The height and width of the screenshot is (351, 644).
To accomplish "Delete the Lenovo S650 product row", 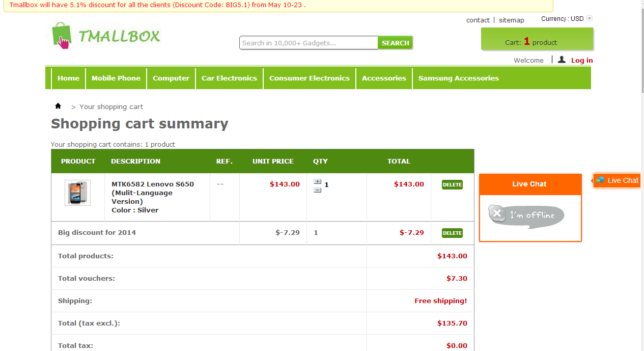I will pyautogui.click(x=452, y=184).
